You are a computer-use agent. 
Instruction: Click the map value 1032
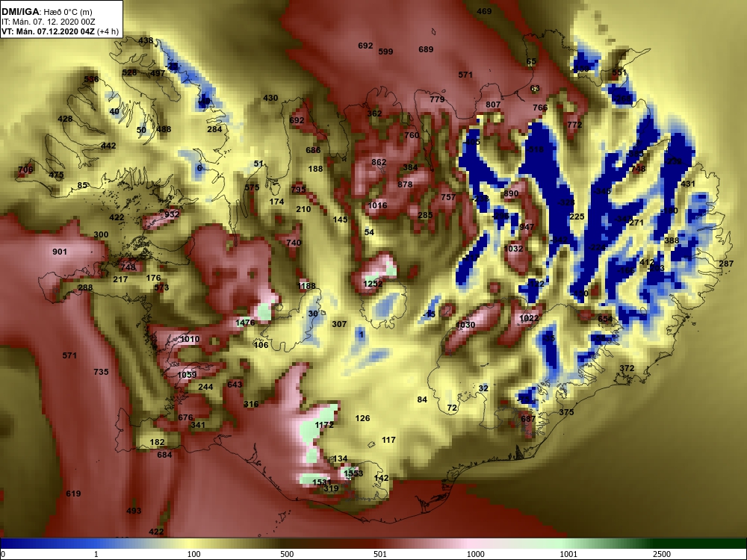[x=513, y=249]
